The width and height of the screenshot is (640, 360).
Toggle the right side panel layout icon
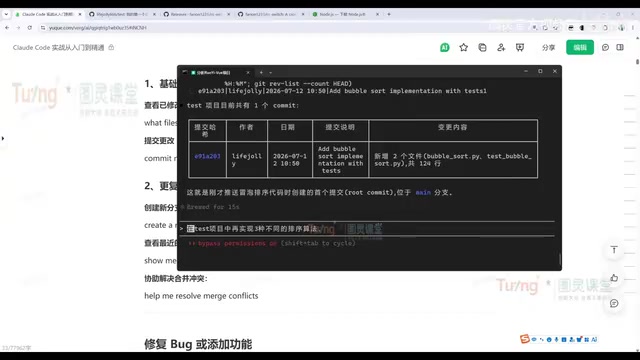[x=620, y=47]
